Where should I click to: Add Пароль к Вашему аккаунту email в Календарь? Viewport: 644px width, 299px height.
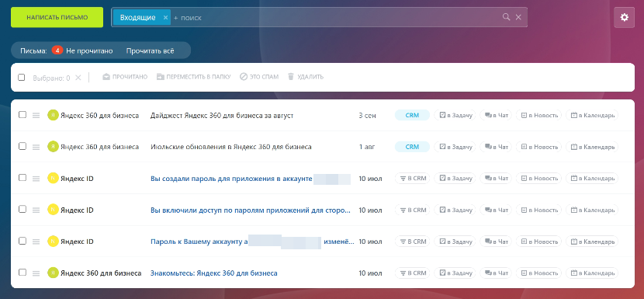592,242
